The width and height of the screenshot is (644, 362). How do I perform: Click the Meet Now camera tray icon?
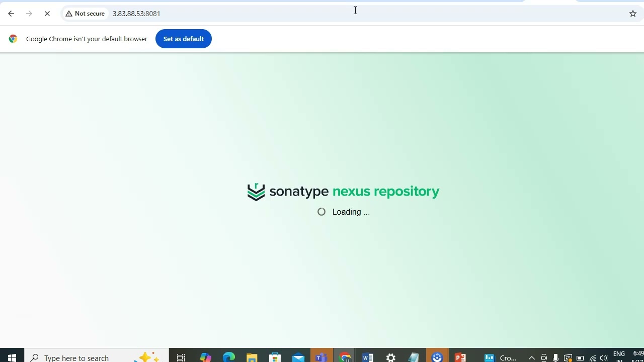[544, 358]
